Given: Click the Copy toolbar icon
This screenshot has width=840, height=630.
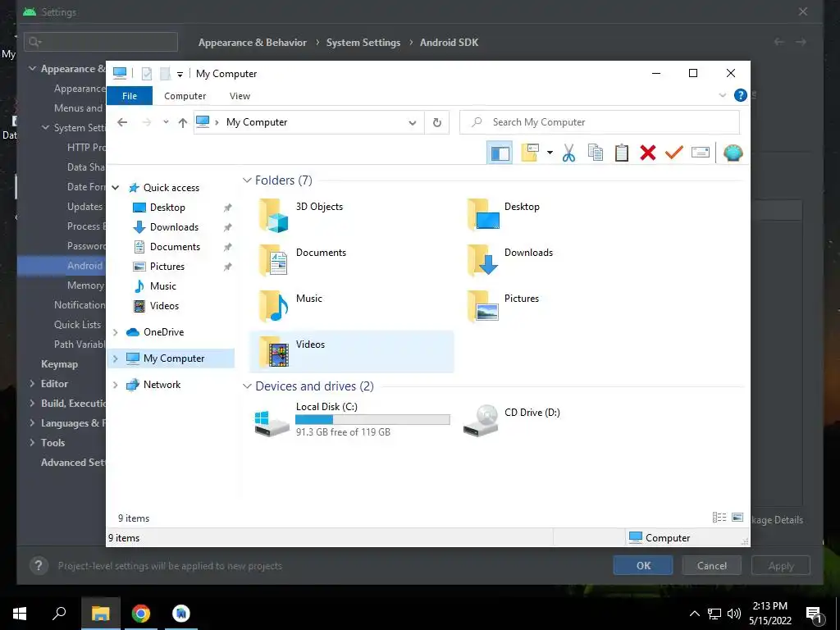Looking at the screenshot, I should tap(596, 153).
